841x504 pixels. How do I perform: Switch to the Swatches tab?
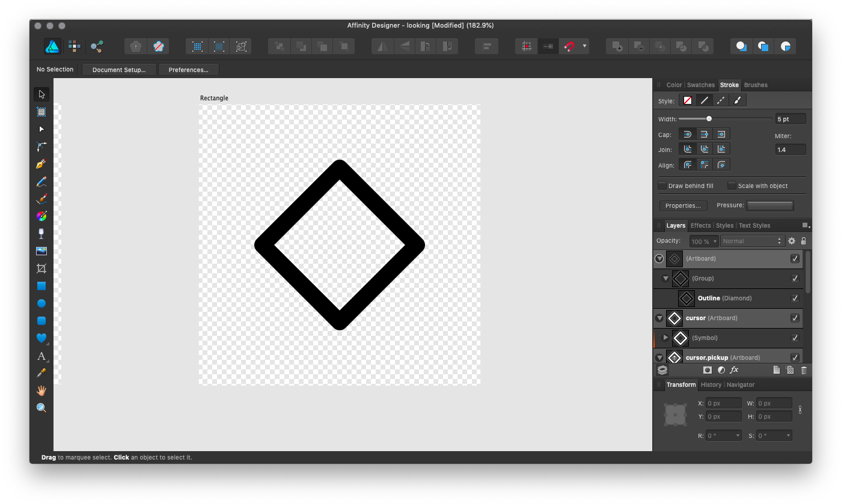700,85
